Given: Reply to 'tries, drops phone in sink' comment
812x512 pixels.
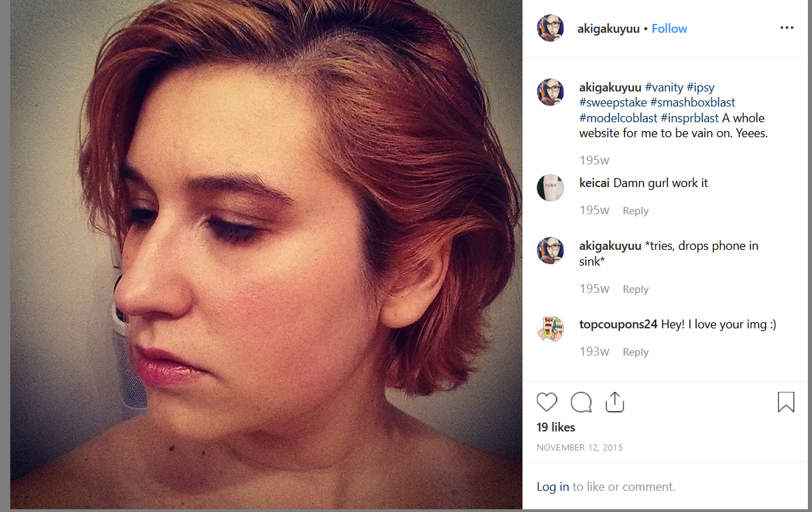Looking at the screenshot, I should pyautogui.click(x=635, y=289).
